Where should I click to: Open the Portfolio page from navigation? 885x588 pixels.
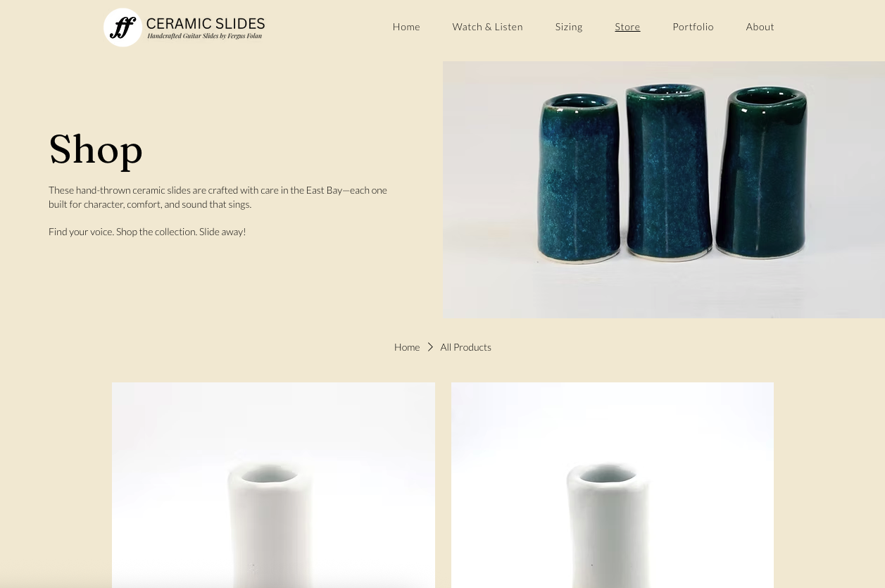[693, 27]
